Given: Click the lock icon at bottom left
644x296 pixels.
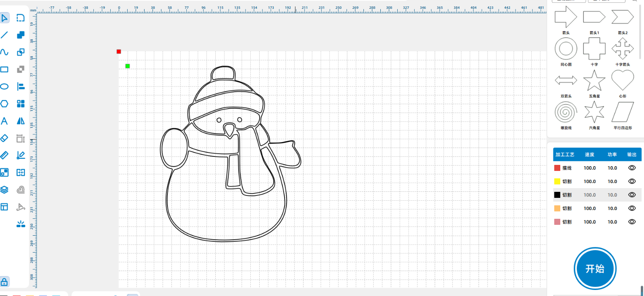Looking at the screenshot, I should coord(4,282).
